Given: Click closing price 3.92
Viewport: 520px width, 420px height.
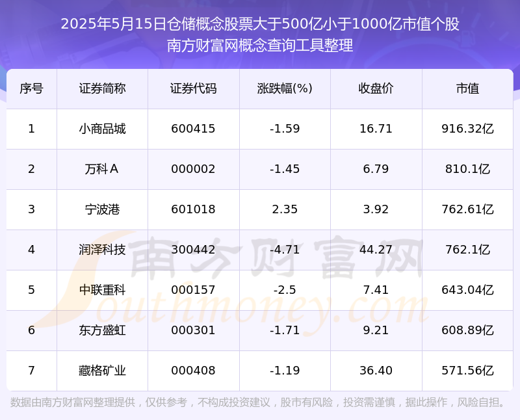Looking at the screenshot, I should click(376, 209).
